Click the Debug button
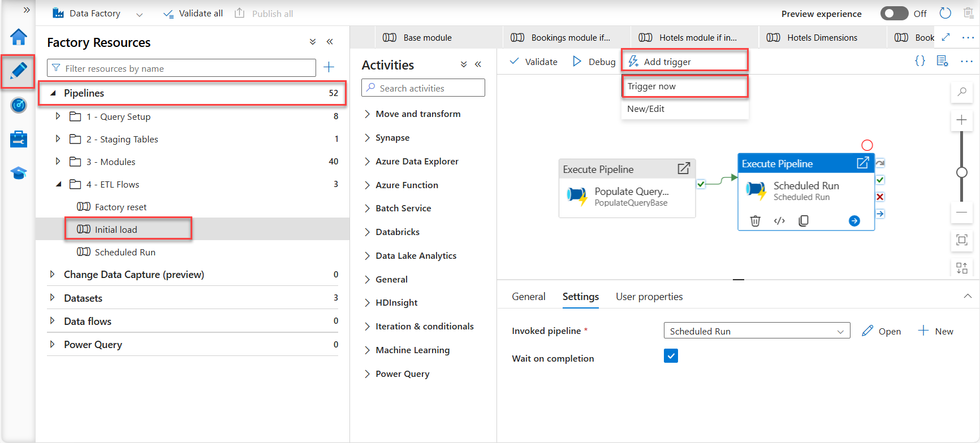The height and width of the screenshot is (443, 980). (x=594, y=62)
